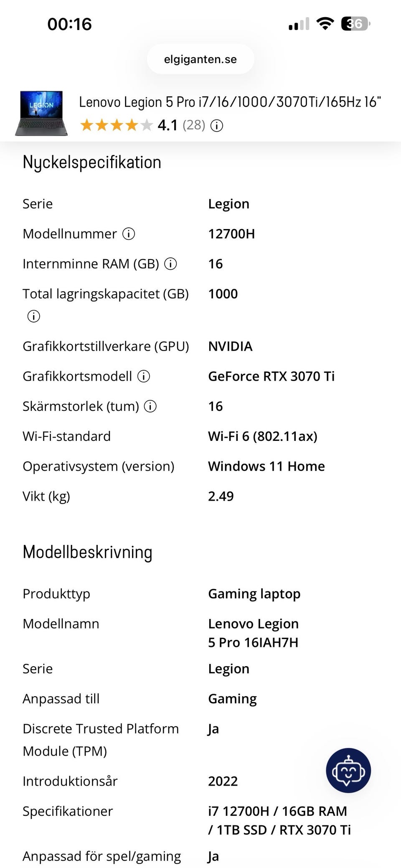Tap the elgiganten.se address bar

[200, 59]
